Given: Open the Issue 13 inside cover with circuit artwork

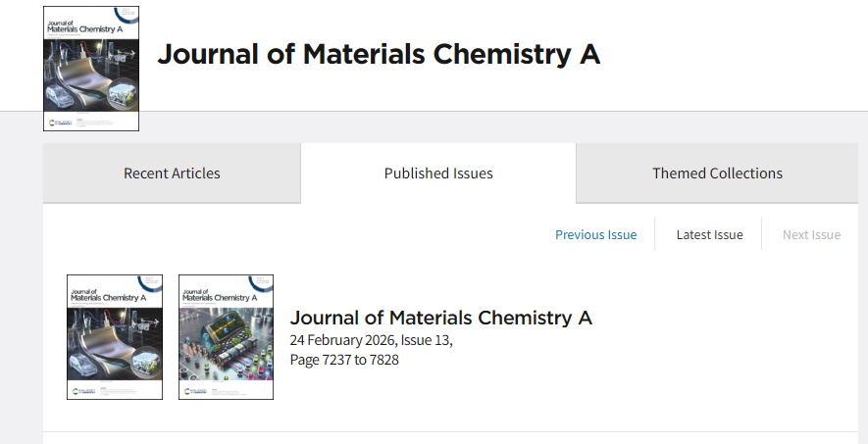Looking at the screenshot, I should [226, 337].
